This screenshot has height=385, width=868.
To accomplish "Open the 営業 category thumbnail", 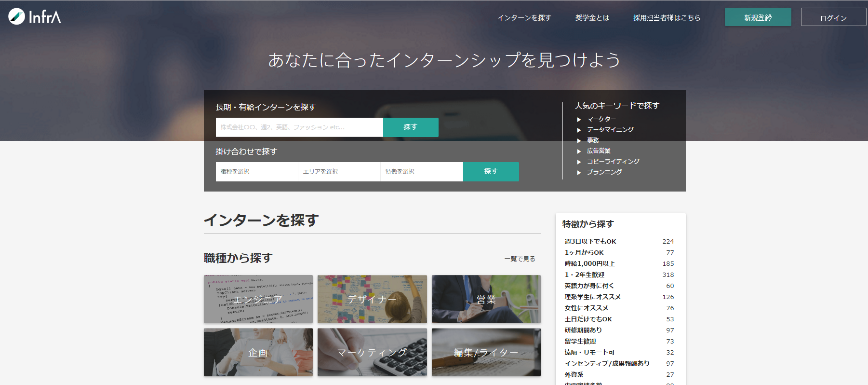I will [486, 299].
